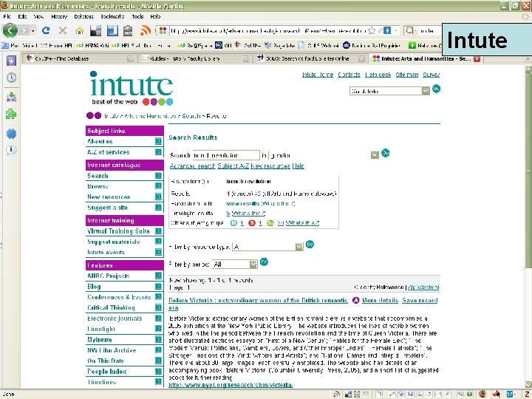Open the Bookmarks menu
Screen dimensions: 532x399
point(112,16)
